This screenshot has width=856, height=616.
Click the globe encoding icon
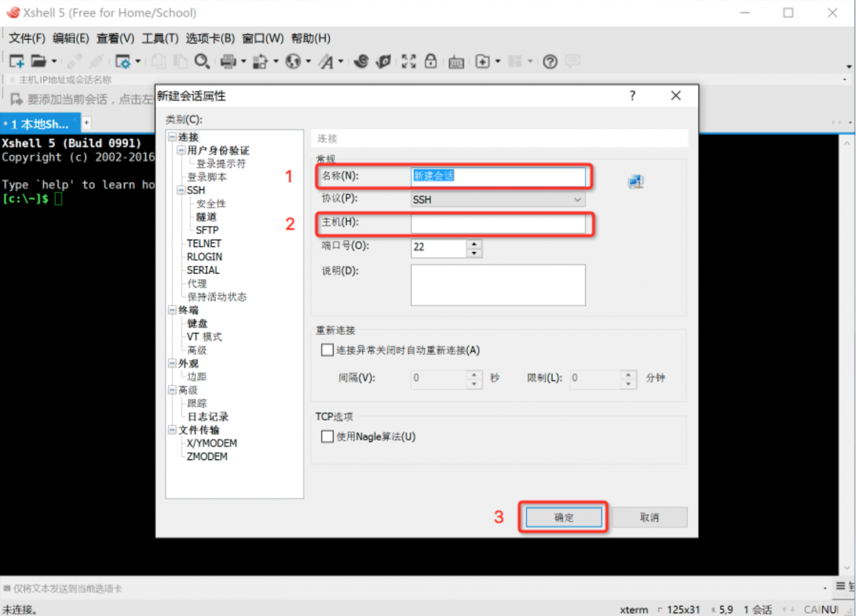(x=293, y=62)
